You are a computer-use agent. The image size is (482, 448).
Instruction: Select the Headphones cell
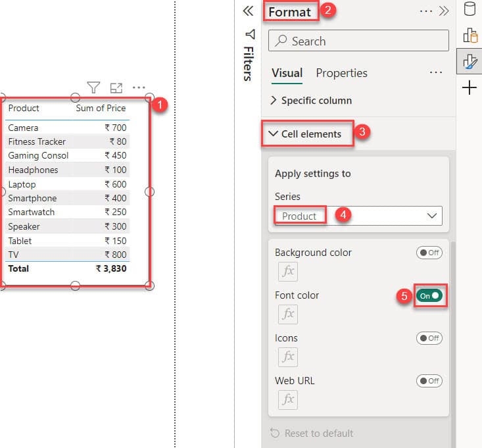coord(33,170)
